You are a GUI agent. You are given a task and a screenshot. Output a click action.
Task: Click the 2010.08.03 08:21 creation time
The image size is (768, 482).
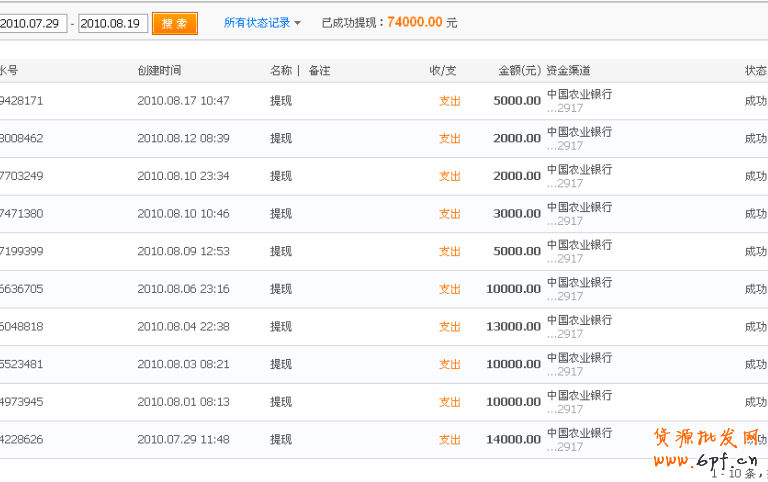(183, 364)
